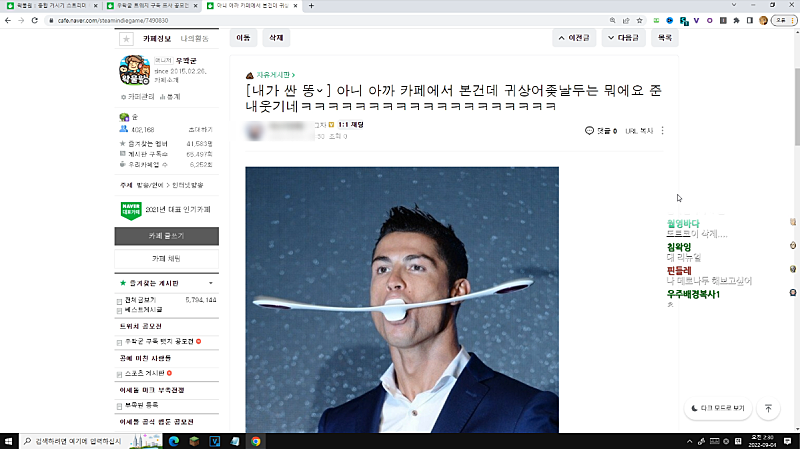The image size is (800, 449).
Task: Click the share page icon in address bar
Action: [626, 20]
